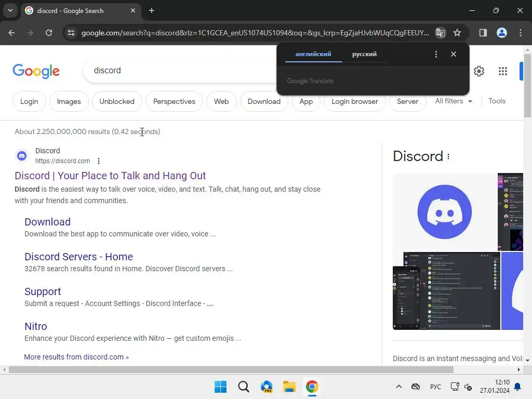This screenshot has height=399, width=532.
Task: Open more options for discord.com result
Action: tap(99, 161)
